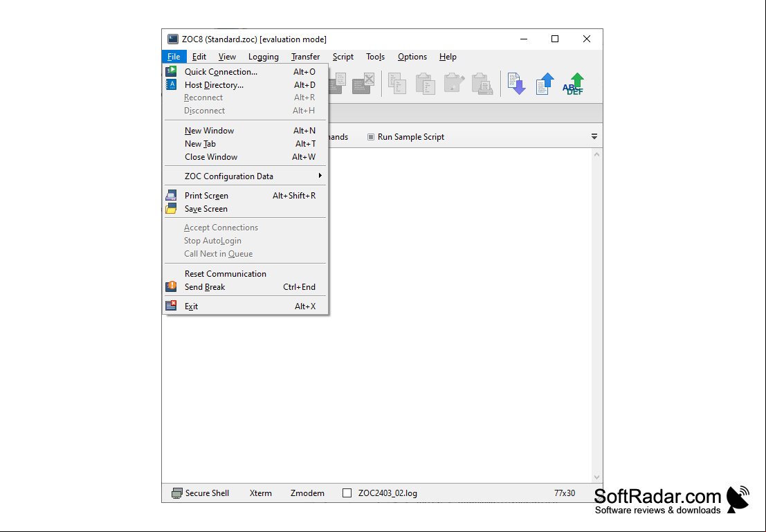Viewport: 766px width, 532px height.
Task: Click the greyed Reconnect menu entry
Action: [x=245, y=98]
